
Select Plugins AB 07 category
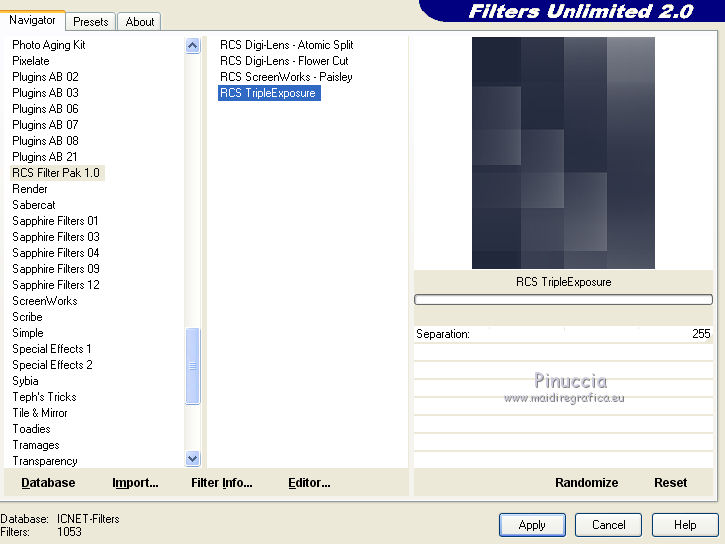pos(45,125)
